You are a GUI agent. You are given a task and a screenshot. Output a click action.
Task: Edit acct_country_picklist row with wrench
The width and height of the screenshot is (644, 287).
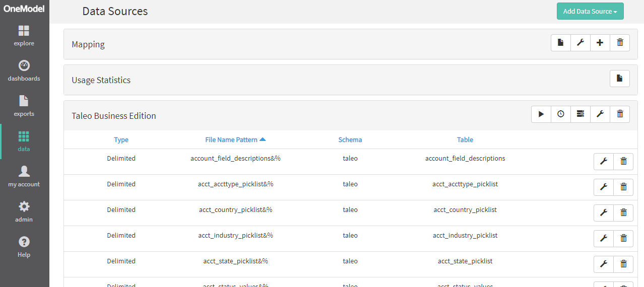(604, 213)
